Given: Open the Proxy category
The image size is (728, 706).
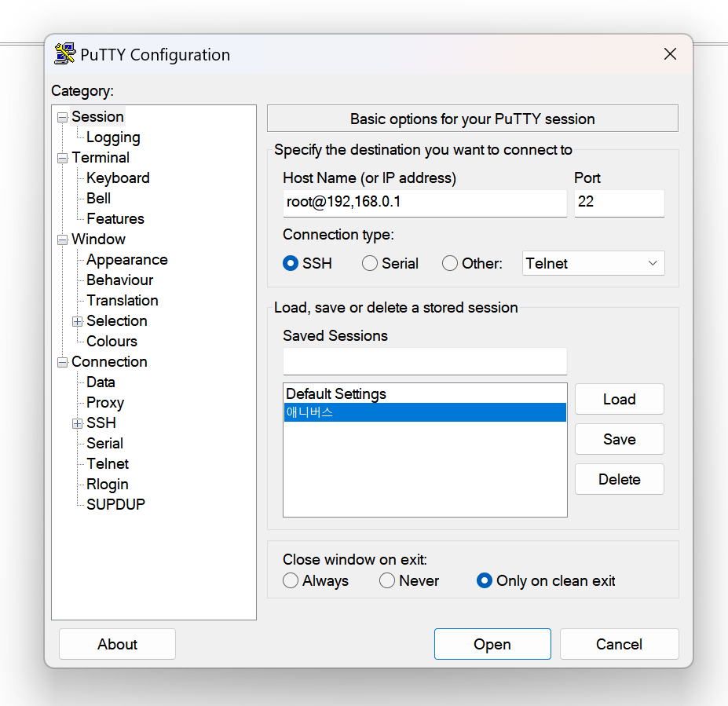Looking at the screenshot, I should [x=105, y=403].
